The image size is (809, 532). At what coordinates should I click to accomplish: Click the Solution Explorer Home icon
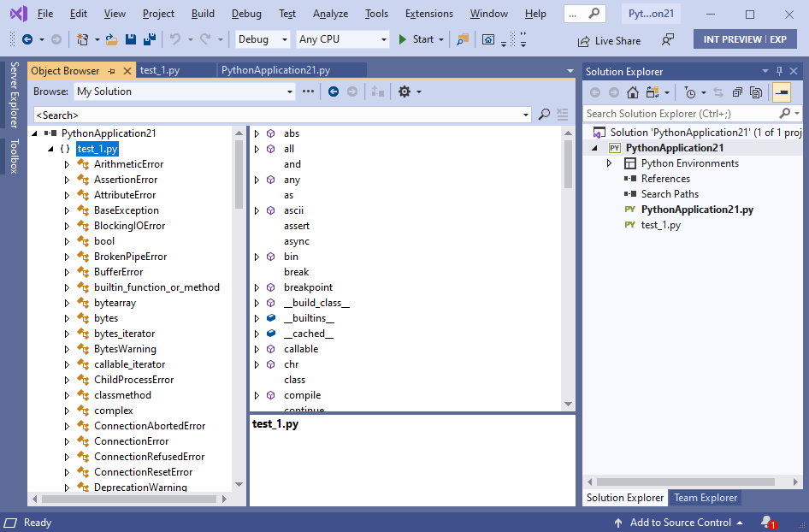(x=633, y=92)
